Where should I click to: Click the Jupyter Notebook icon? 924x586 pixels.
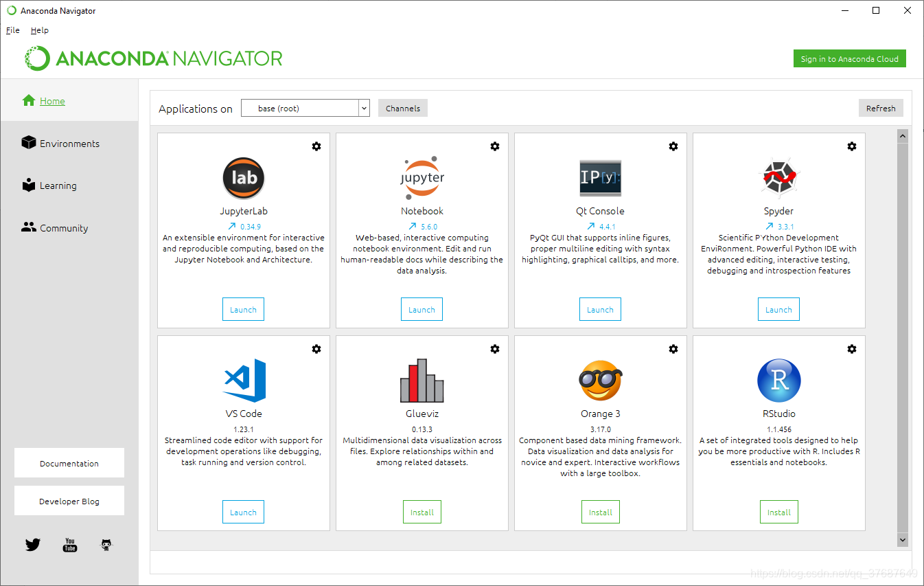(421, 178)
